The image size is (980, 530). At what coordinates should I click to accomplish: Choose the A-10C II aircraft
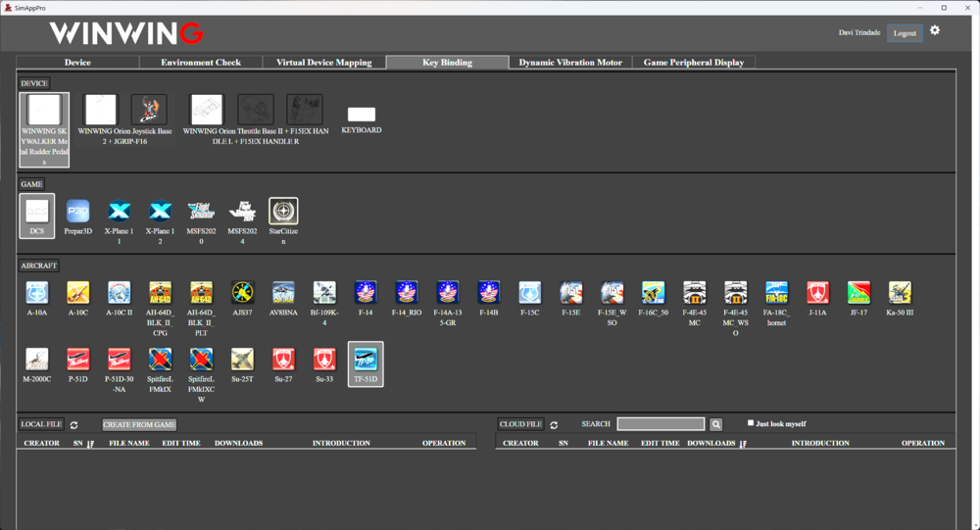coord(119,293)
